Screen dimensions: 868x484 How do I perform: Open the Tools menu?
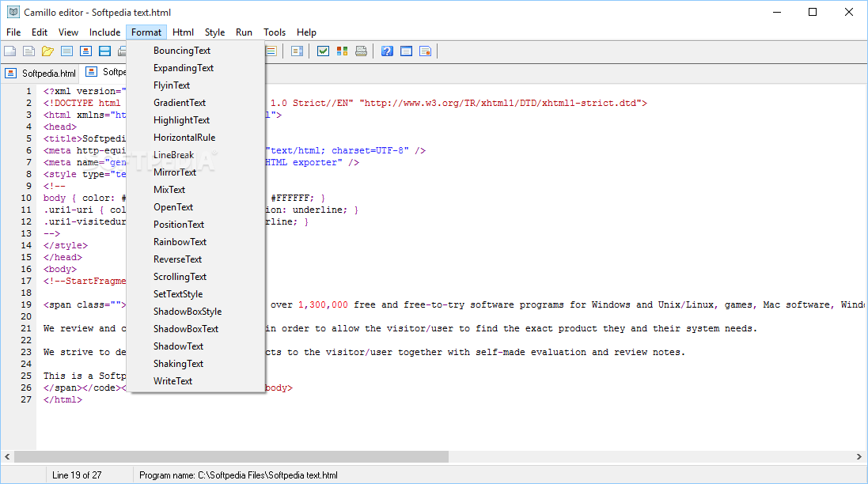pyautogui.click(x=275, y=32)
